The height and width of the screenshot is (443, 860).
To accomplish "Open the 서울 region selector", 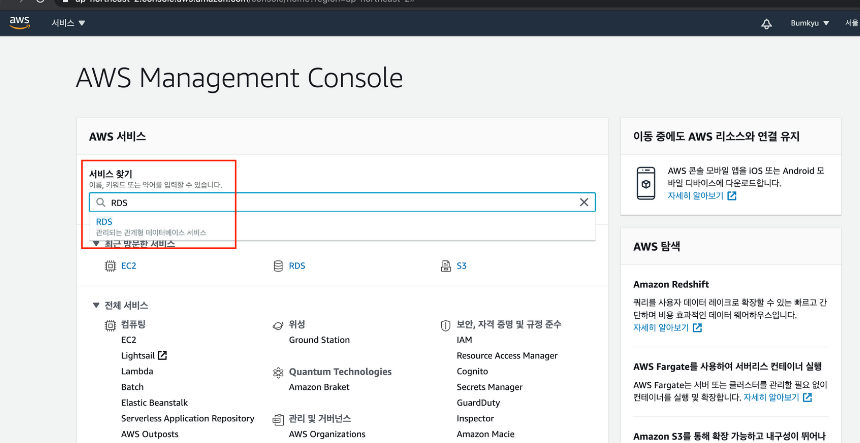I will tap(852, 23).
